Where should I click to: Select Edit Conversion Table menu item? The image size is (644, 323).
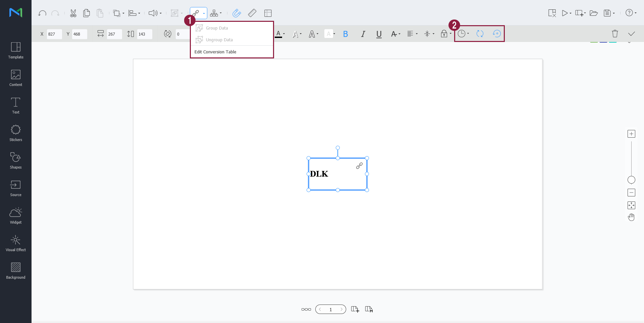tap(215, 52)
